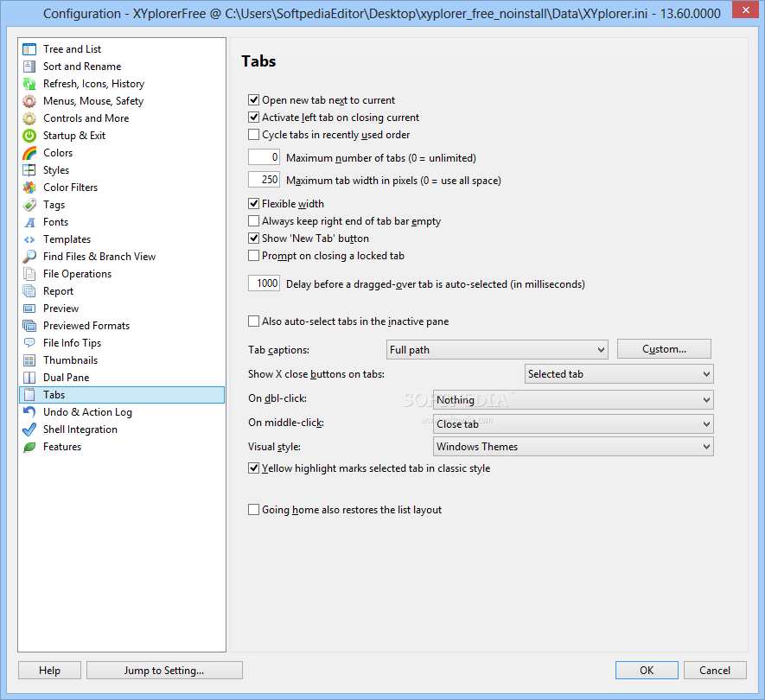Click the Tags icon in category list
Image resolution: width=765 pixels, height=700 pixels.
click(29, 205)
